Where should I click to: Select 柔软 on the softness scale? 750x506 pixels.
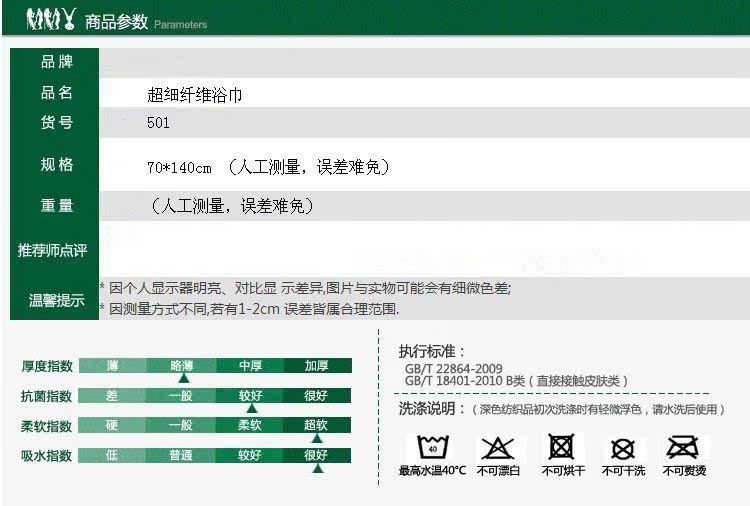click(x=249, y=425)
